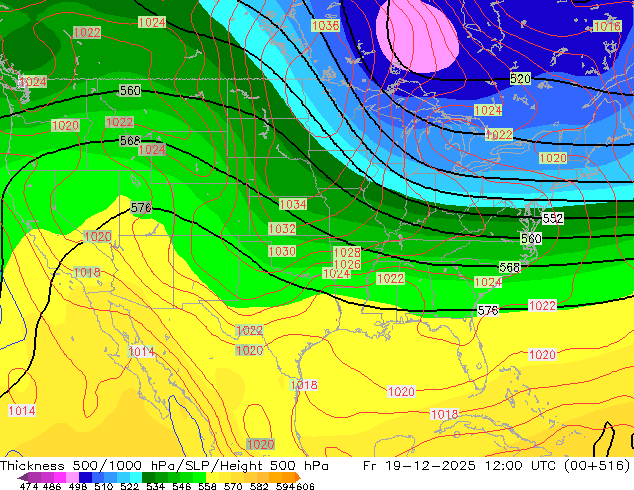
Task: Click legend value 570
Action: click(x=233, y=486)
